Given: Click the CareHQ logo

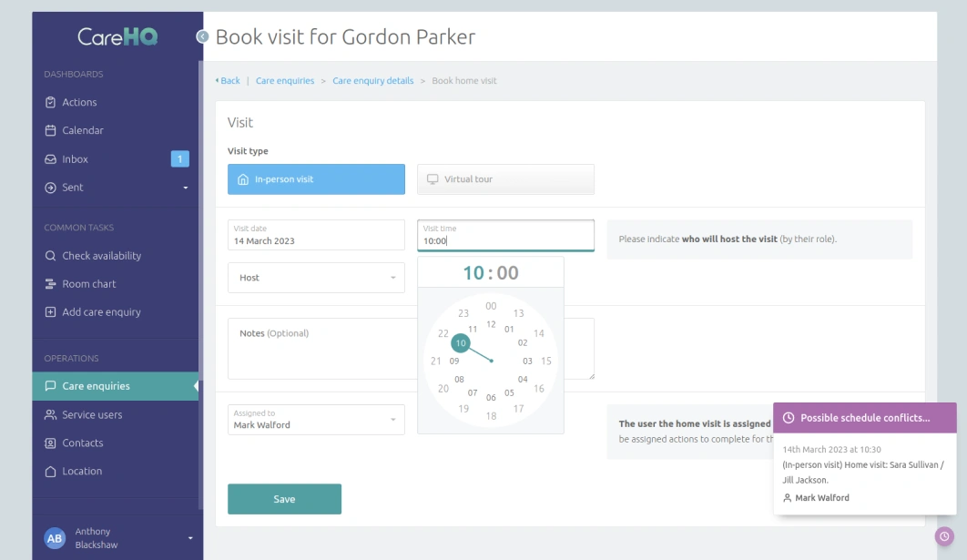Looking at the screenshot, I should pos(117,37).
